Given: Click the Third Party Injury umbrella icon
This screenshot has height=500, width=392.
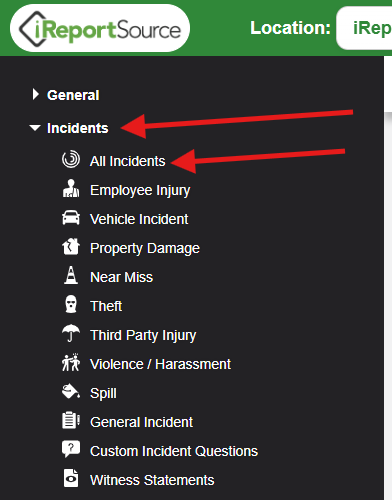Looking at the screenshot, I should 71,333.
